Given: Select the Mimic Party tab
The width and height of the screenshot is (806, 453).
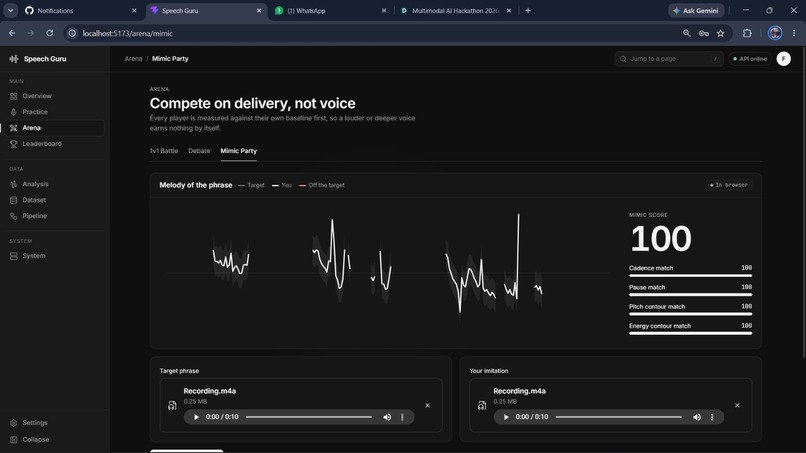Looking at the screenshot, I should [x=239, y=151].
